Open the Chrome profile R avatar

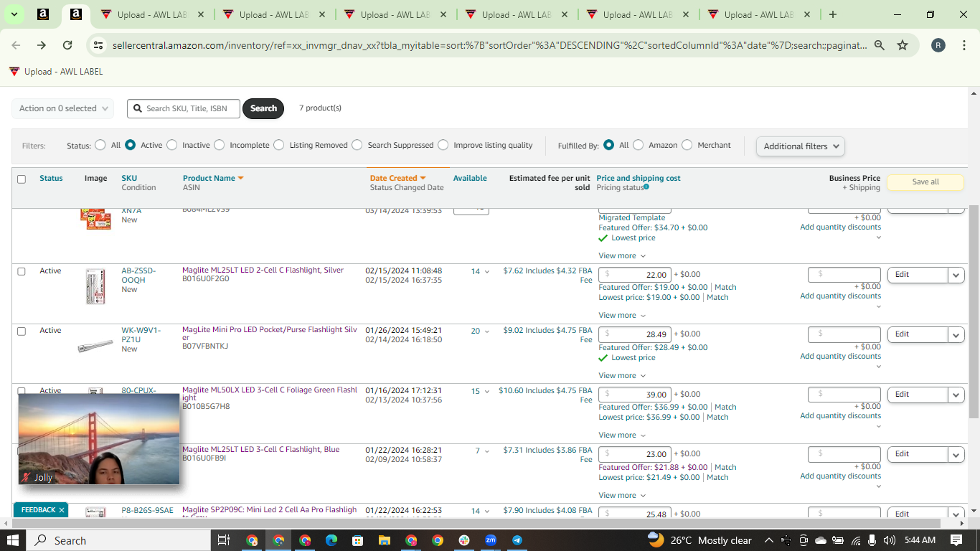tap(938, 45)
